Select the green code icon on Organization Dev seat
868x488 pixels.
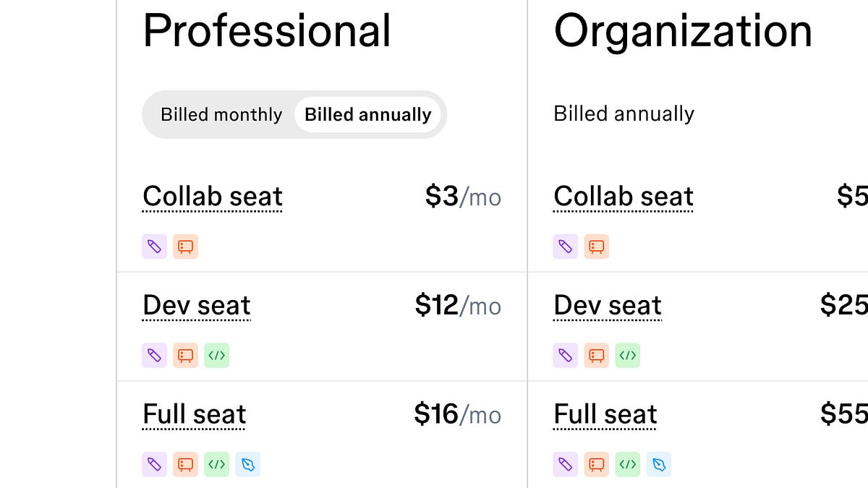[627, 355]
